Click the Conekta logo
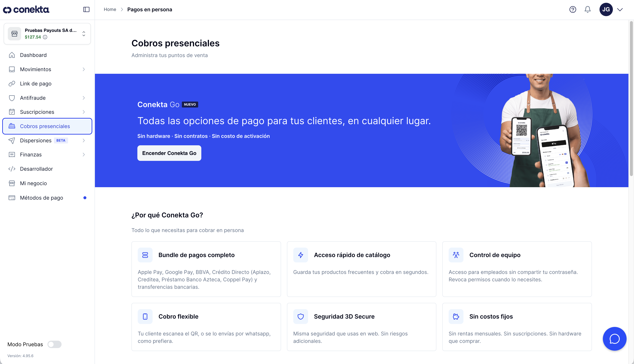This screenshot has width=634, height=364. (x=26, y=9)
